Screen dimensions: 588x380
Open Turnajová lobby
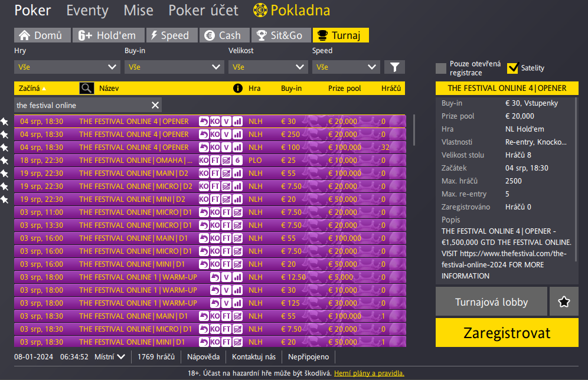click(491, 302)
